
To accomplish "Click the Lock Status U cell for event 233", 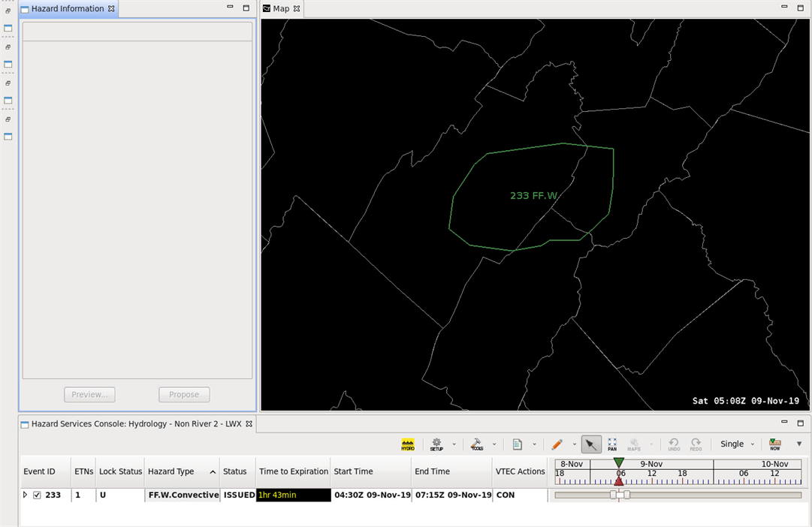I will click(120, 495).
